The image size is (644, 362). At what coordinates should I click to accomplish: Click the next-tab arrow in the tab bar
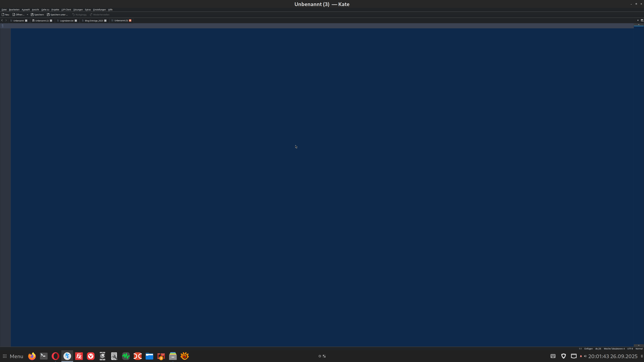pyautogui.click(x=6, y=20)
